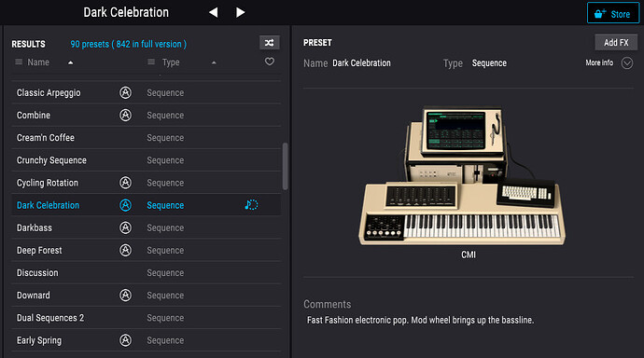Select the Downard preset
Screen dimensions: 644x358
pyautogui.click(x=147, y=296)
